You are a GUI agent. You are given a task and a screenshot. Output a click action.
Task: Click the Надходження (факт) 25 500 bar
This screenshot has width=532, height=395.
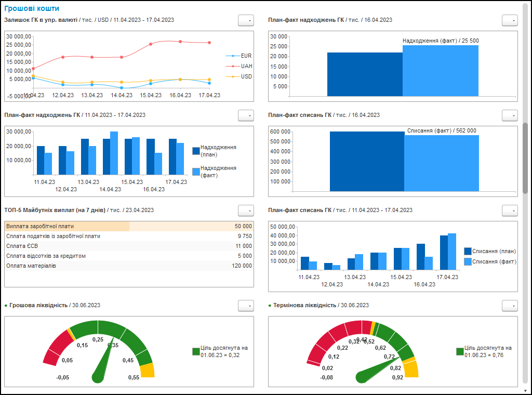pos(441,71)
